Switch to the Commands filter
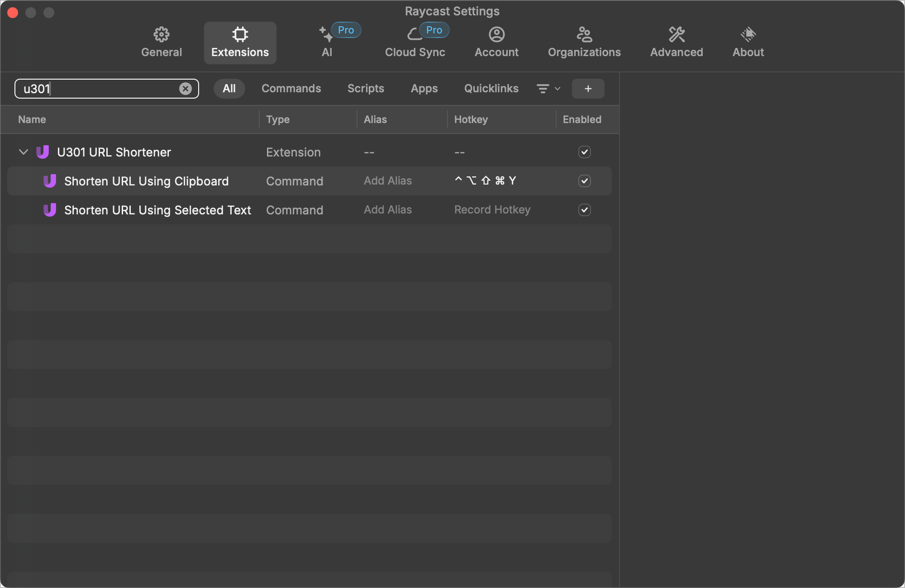 pyautogui.click(x=291, y=89)
